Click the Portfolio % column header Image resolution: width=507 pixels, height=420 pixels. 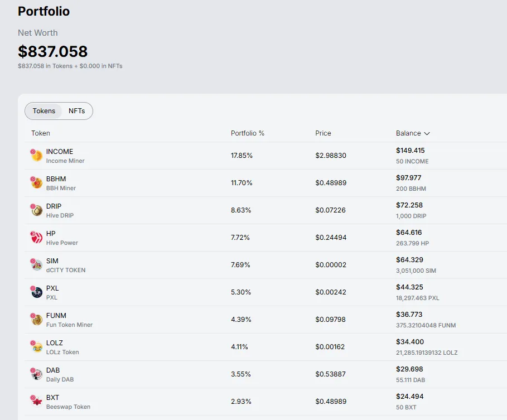click(x=247, y=133)
